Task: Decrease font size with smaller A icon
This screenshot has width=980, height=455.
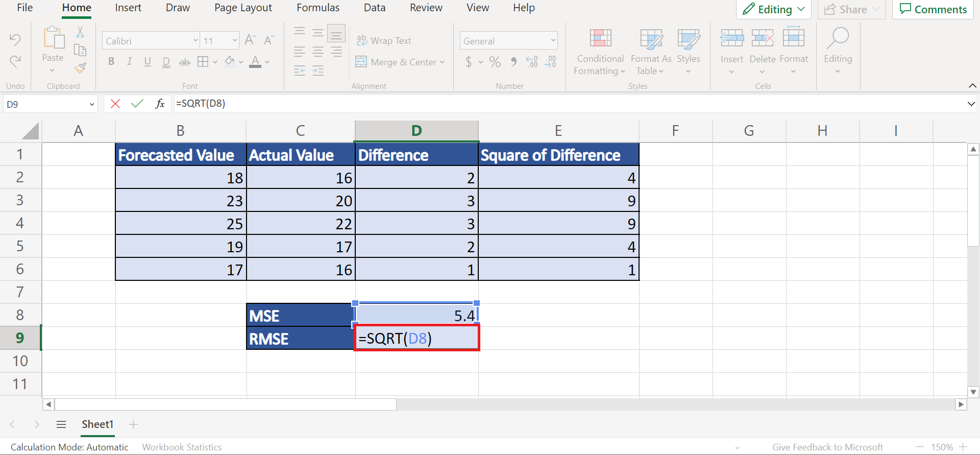Action: 269,40
